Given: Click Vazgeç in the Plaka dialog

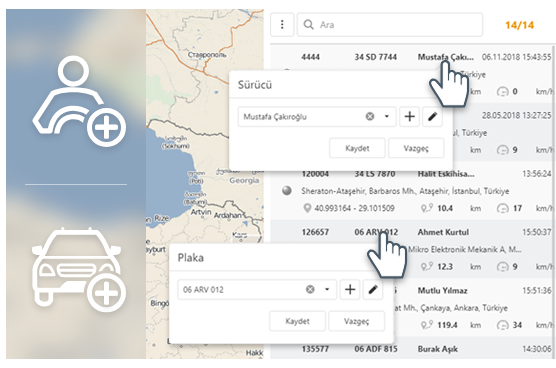Looking at the screenshot, I should pos(356,321).
